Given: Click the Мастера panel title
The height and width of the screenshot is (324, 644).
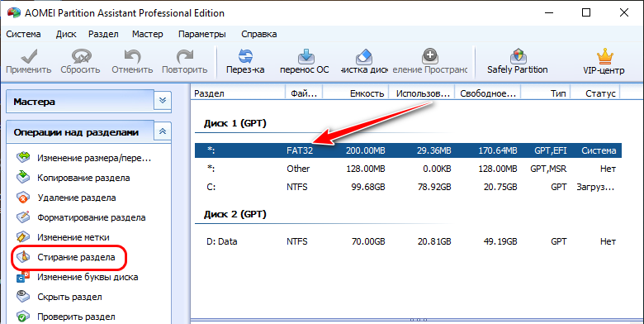Looking at the screenshot, I should tap(34, 101).
